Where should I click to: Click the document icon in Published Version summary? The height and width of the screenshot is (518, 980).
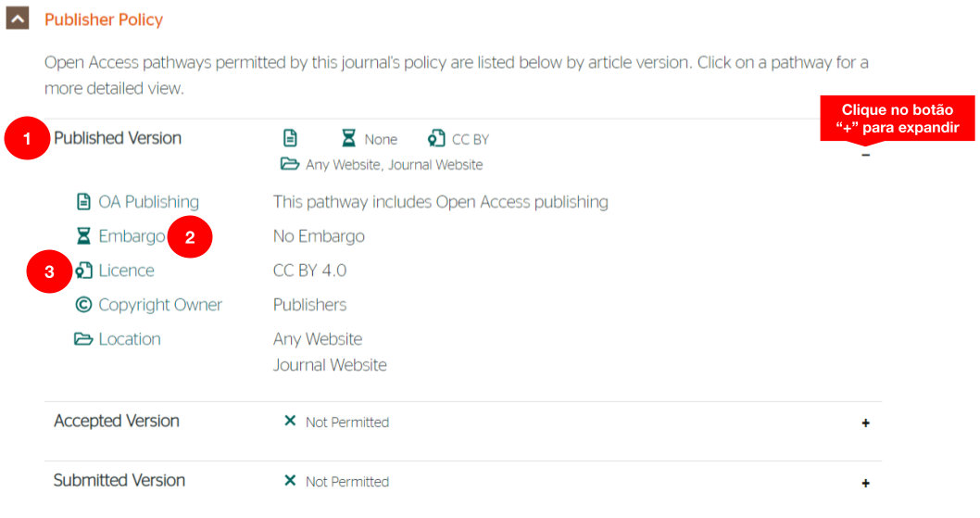pos(290,139)
